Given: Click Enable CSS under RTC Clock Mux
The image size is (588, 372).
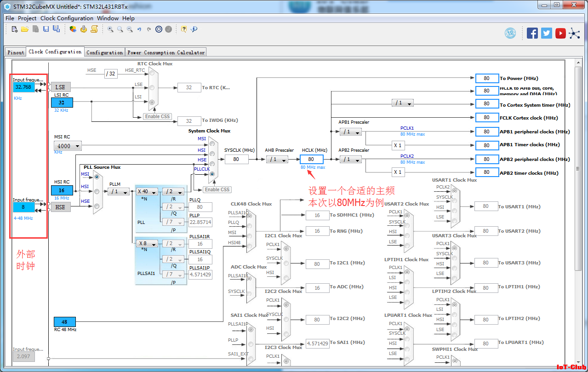Looking at the screenshot, I should 158,116.
